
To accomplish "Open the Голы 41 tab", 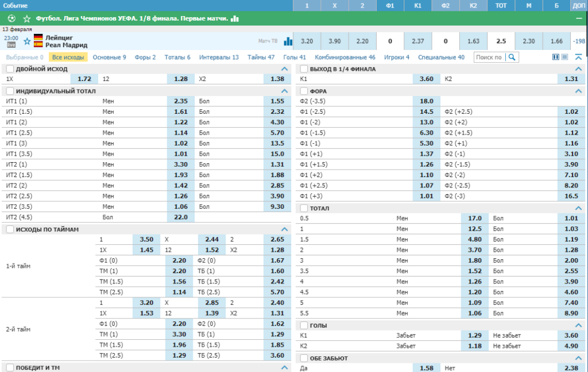I will coord(295,57).
